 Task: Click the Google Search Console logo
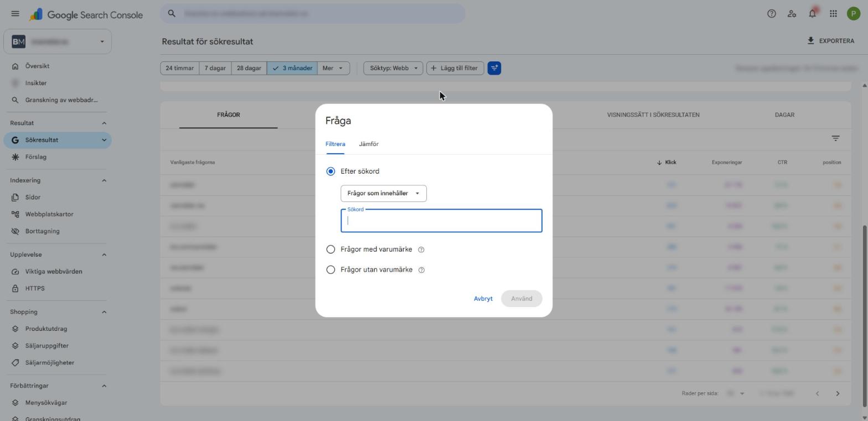click(x=86, y=15)
